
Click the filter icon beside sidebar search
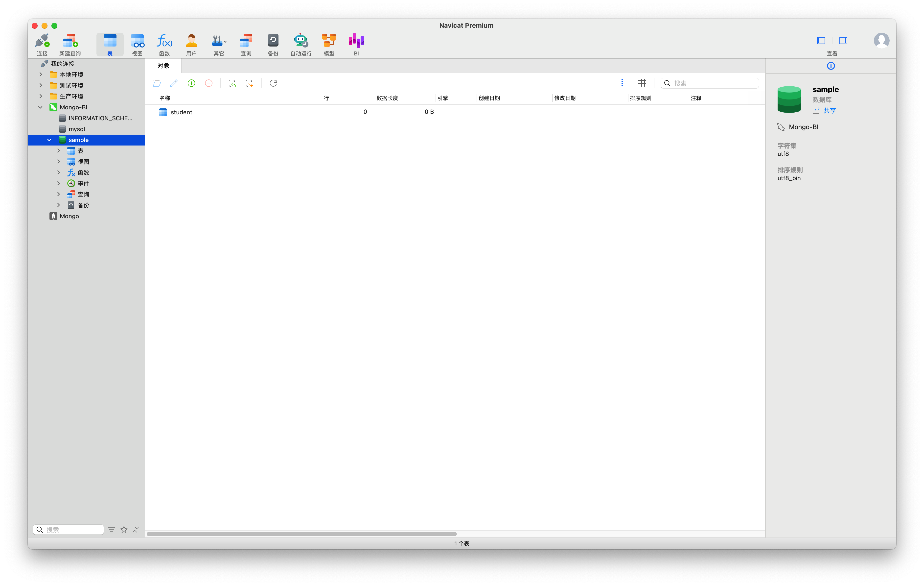point(111,530)
